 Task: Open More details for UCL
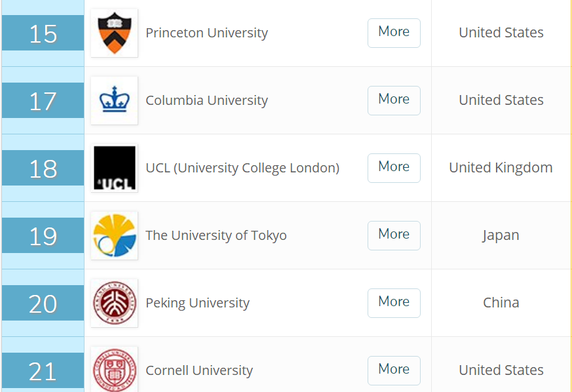(x=394, y=168)
